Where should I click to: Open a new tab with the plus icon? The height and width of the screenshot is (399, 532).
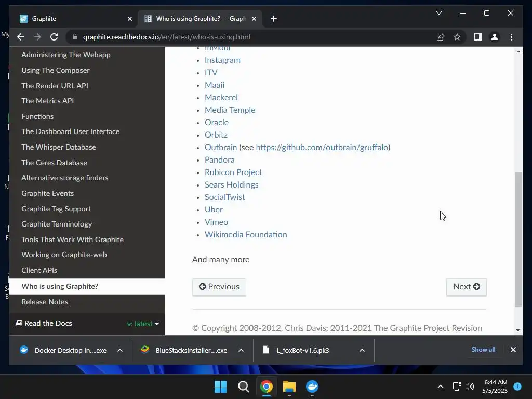click(274, 19)
